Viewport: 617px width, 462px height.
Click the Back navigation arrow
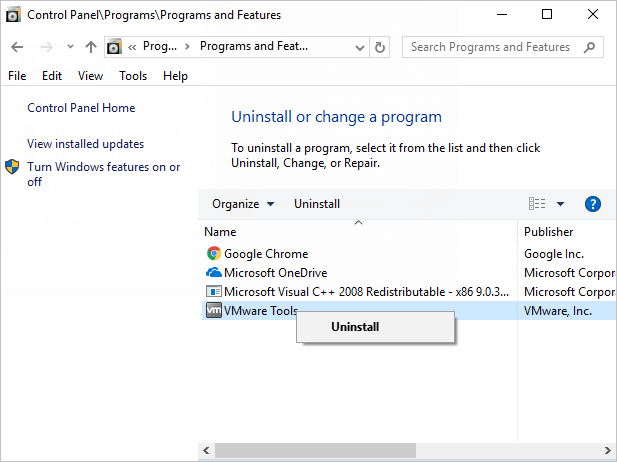[x=17, y=47]
